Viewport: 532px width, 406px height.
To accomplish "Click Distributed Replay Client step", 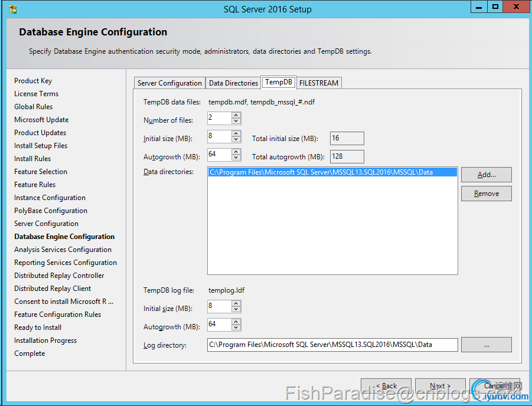I will click(53, 289).
